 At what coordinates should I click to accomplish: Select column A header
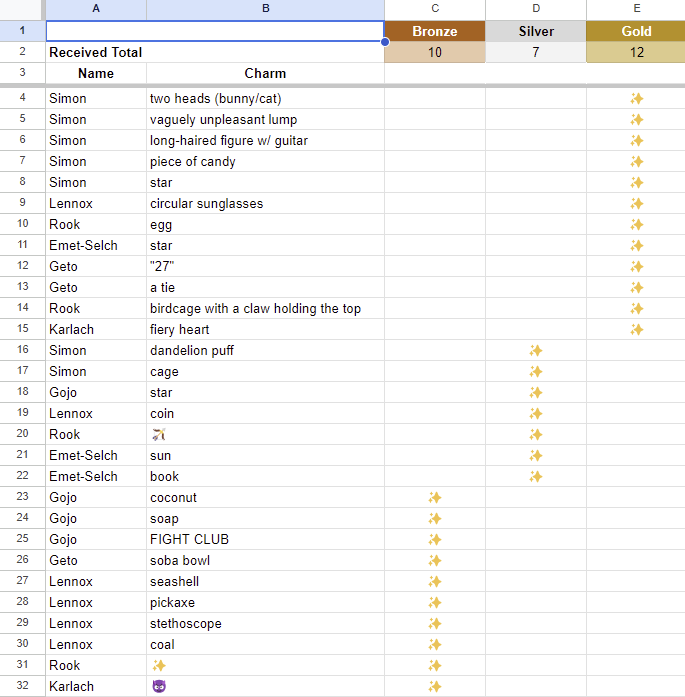click(96, 9)
